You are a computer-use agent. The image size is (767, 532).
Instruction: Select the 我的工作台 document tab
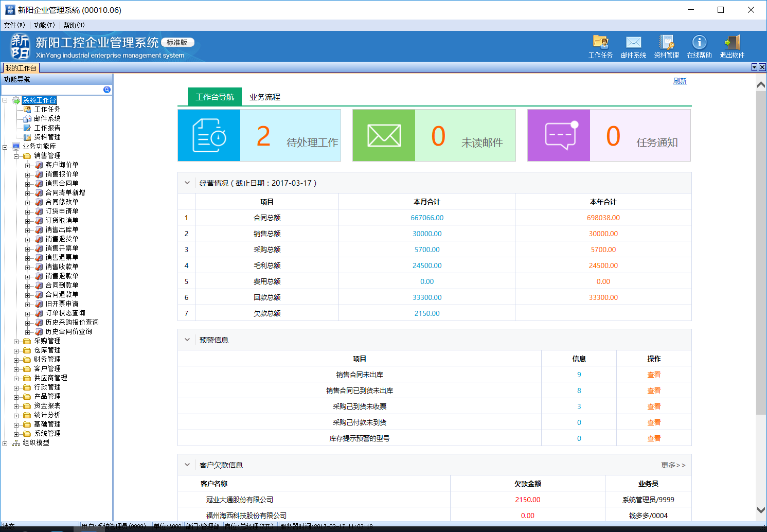tap(21, 68)
